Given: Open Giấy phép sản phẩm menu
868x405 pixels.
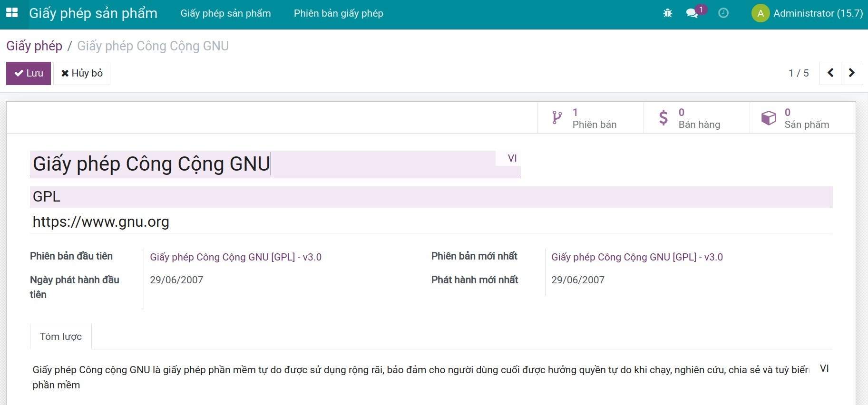Looking at the screenshot, I should tap(225, 13).
